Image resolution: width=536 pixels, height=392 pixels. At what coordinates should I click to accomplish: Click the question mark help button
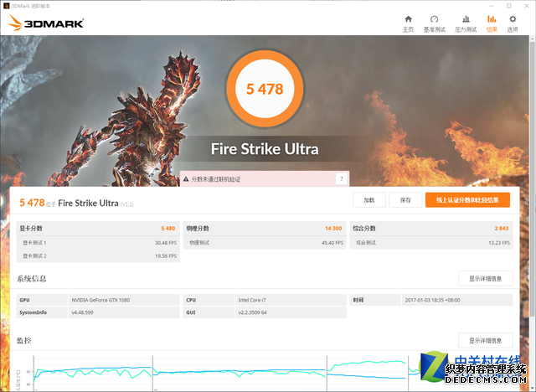point(341,178)
